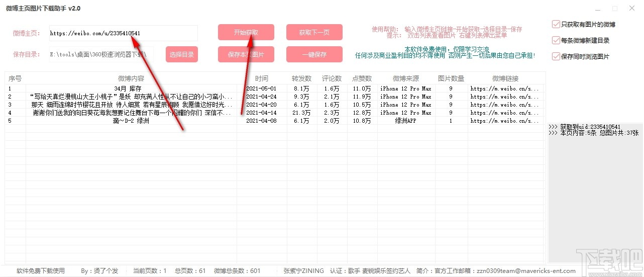Select the row starting 谢谢你们送我的向日葵花海
Viewport: 644px width, 277px height.
pos(274,113)
